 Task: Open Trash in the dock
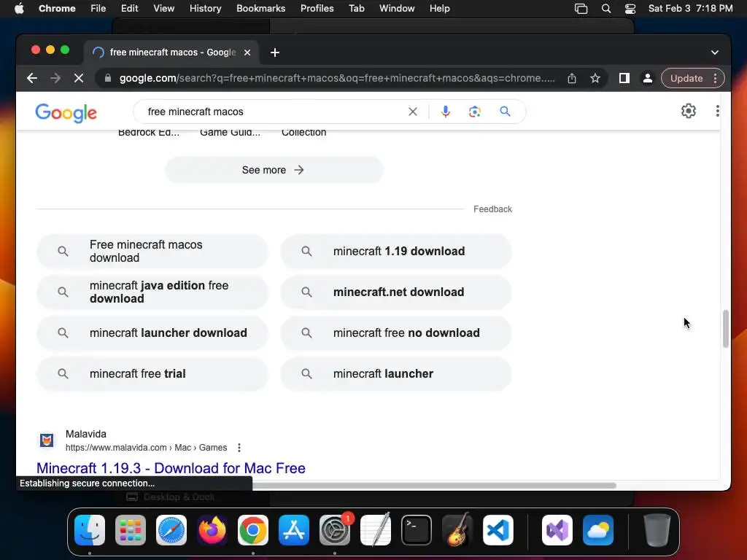click(x=657, y=530)
